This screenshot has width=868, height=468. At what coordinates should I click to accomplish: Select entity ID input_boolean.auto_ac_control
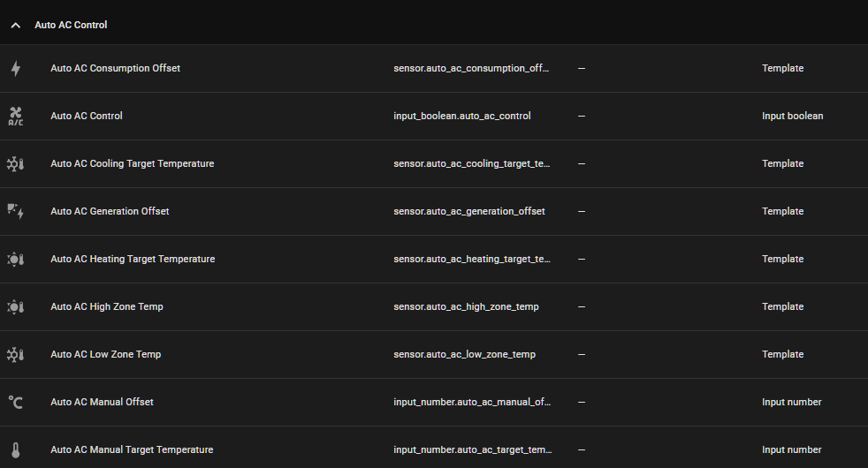pos(462,117)
